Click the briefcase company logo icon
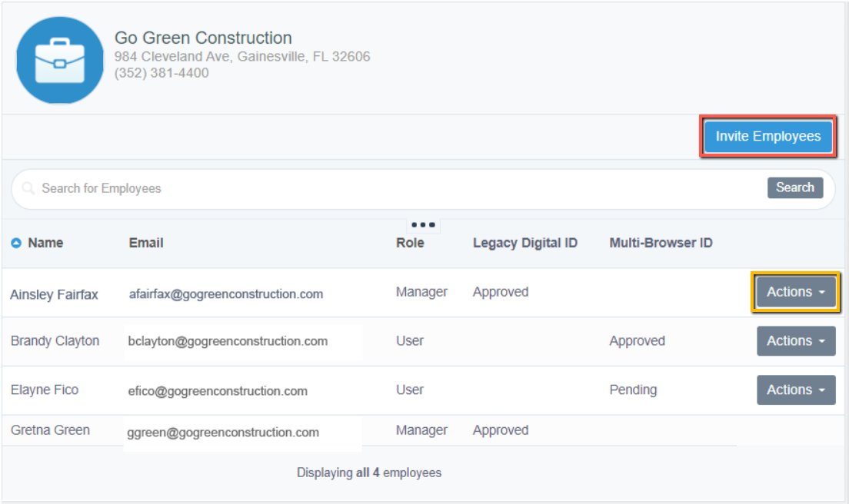Viewport: 849px width, 504px height. pyautogui.click(x=60, y=60)
